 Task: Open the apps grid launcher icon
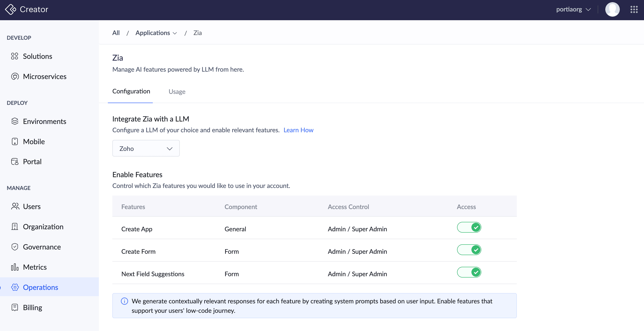tap(634, 9)
